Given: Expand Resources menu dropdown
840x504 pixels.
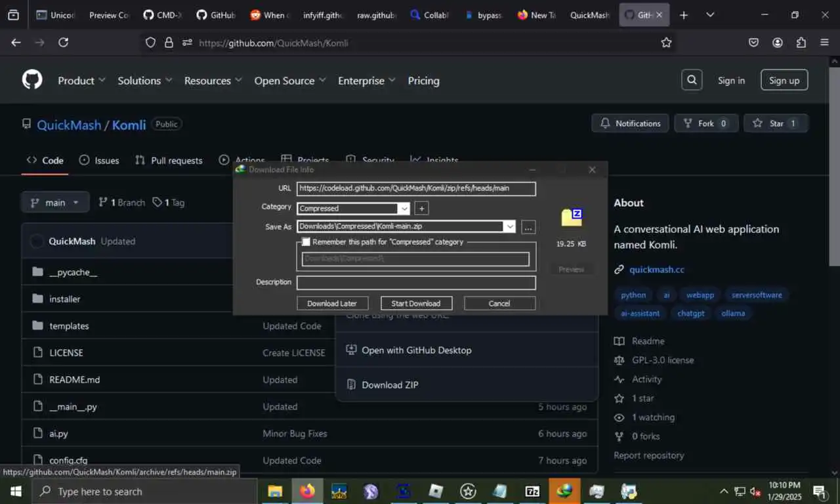Looking at the screenshot, I should pyautogui.click(x=213, y=80).
